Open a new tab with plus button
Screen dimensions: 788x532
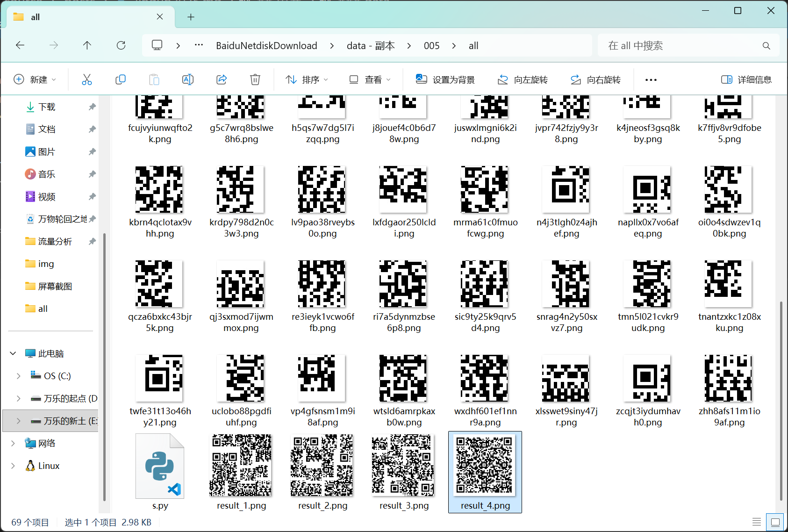pyautogui.click(x=191, y=17)
